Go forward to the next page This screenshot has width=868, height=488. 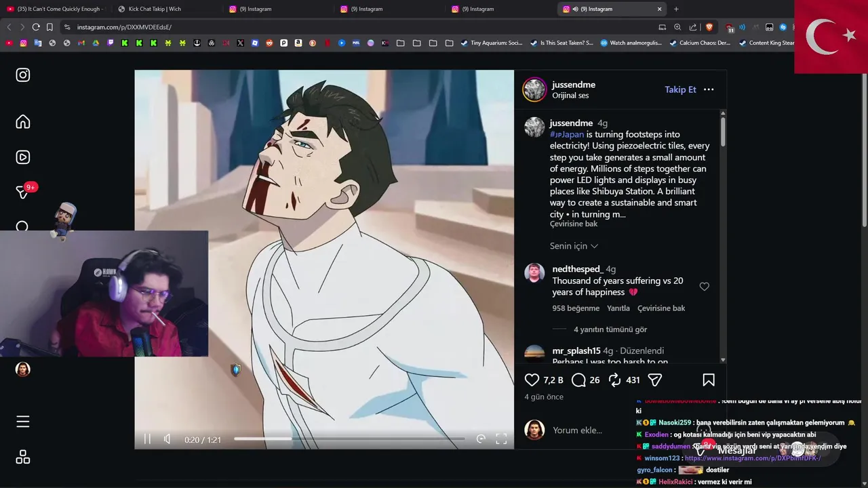[x=22, y=27]
